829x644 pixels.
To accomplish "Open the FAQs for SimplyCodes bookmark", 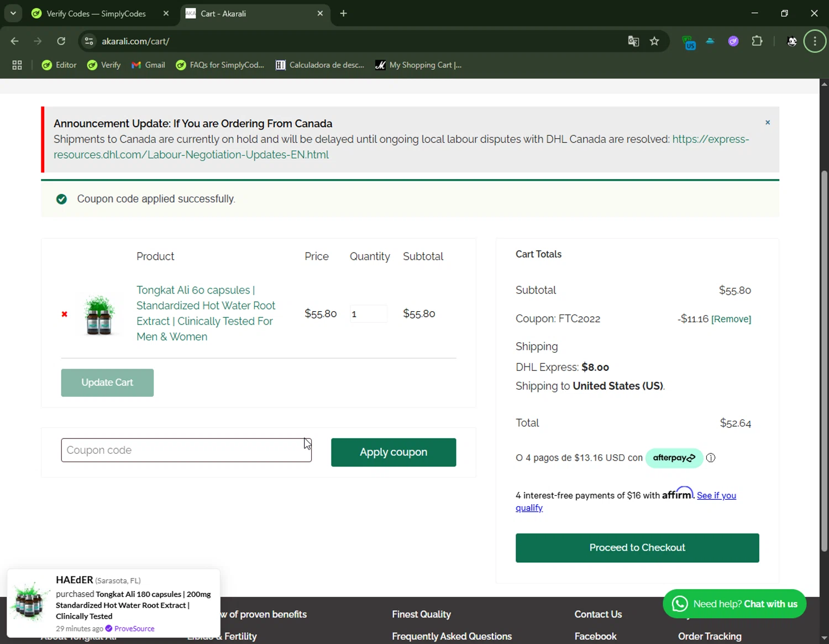I will click(220, 65).
